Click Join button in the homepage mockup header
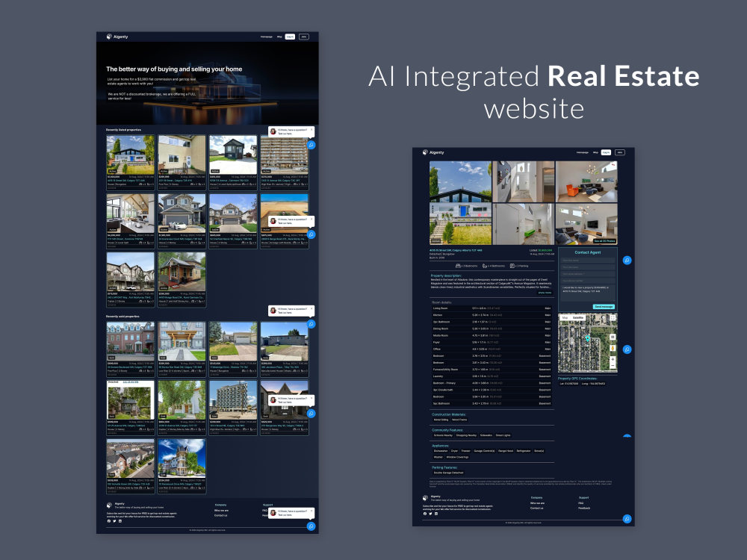Image resolution: width=747 pixels, height=560 pixels. [x=304, y=37]
